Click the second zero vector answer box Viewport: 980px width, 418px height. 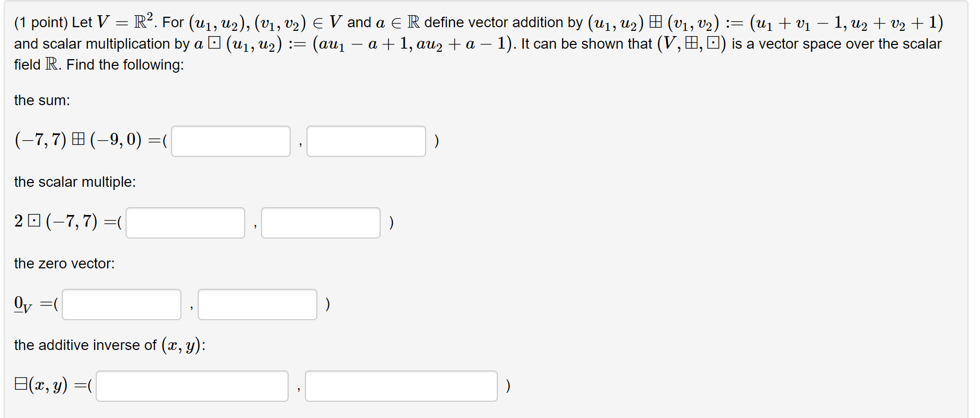[x=257, y=304]
